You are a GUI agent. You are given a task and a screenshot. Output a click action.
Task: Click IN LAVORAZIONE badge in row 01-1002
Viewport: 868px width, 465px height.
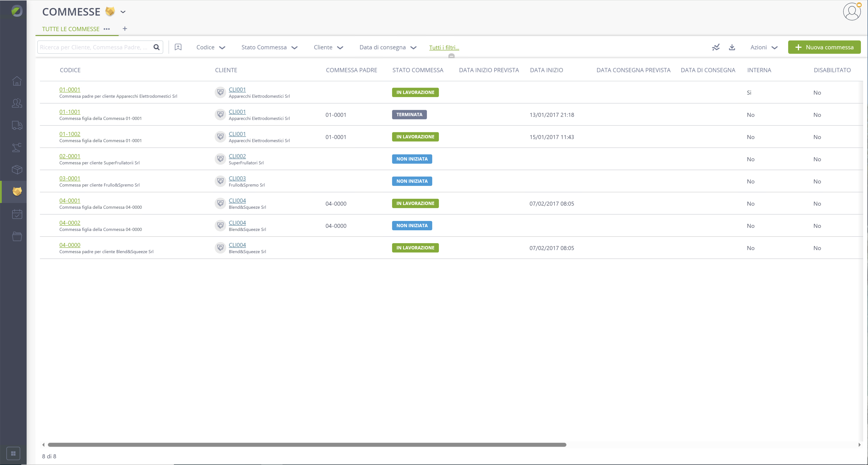click(415, 137)
